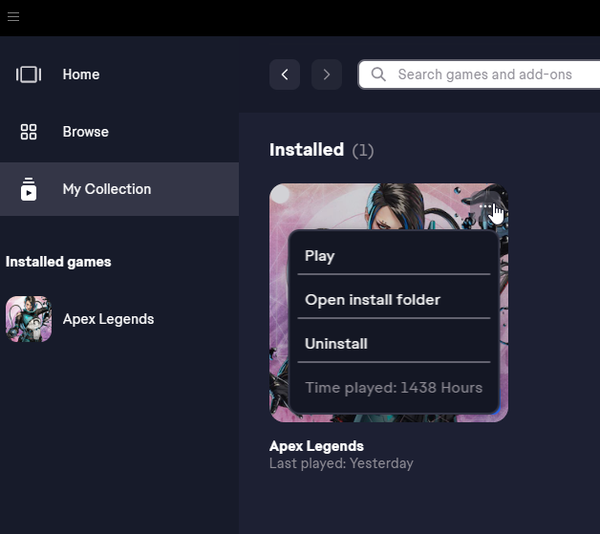Choose Open install folder from the menu
Screen dimensions: 600x534
(372, 300)
